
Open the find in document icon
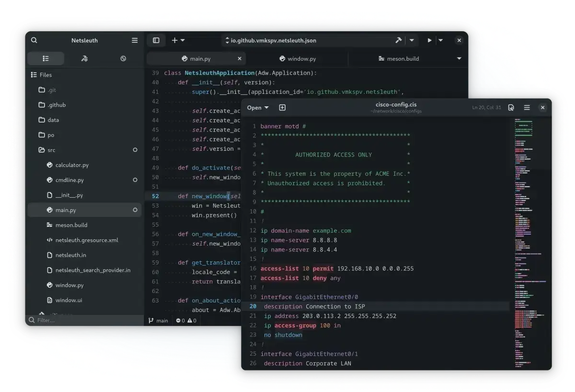[x=511, y=108]
